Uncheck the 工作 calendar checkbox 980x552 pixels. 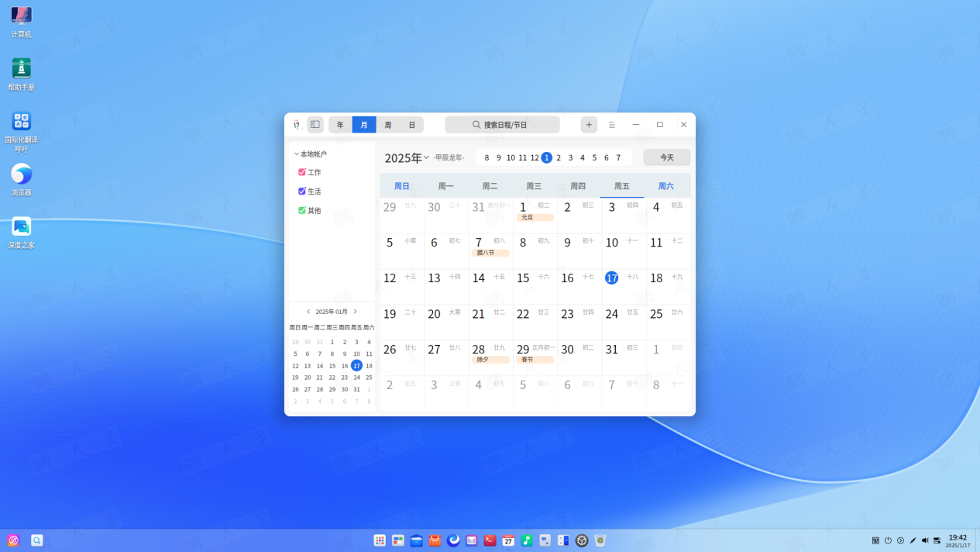[x=302, y=172]
